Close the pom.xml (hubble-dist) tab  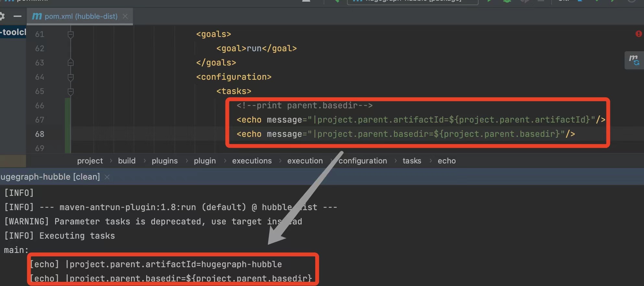[125, 16]
